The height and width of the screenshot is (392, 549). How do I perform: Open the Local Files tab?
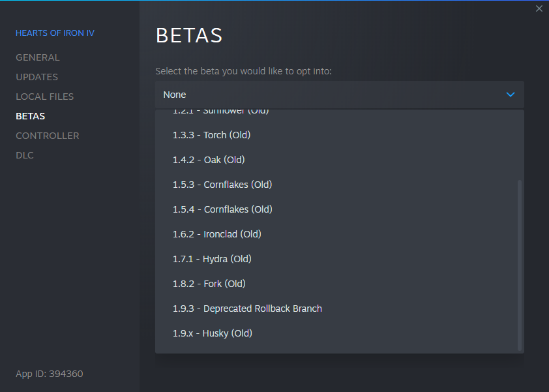click(44, 97)
